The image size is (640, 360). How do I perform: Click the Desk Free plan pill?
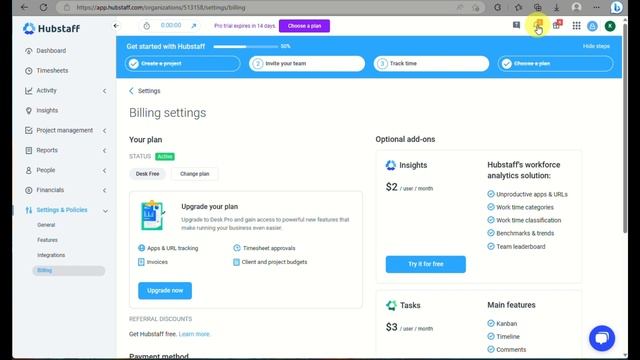tap(147, 174)
